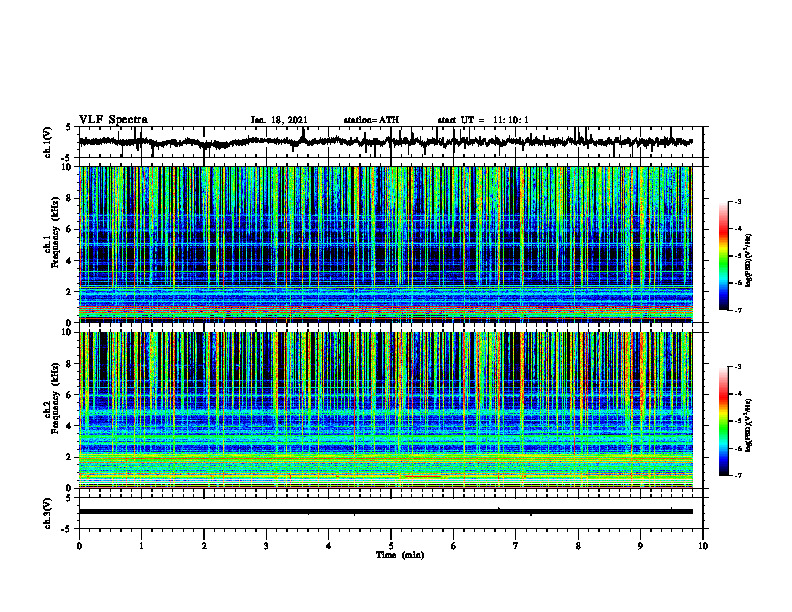The width and height of the screenshot is (792, 612).
Task: Click the '-7' tick on ch.2 colorbar
Action: point(739,475)
